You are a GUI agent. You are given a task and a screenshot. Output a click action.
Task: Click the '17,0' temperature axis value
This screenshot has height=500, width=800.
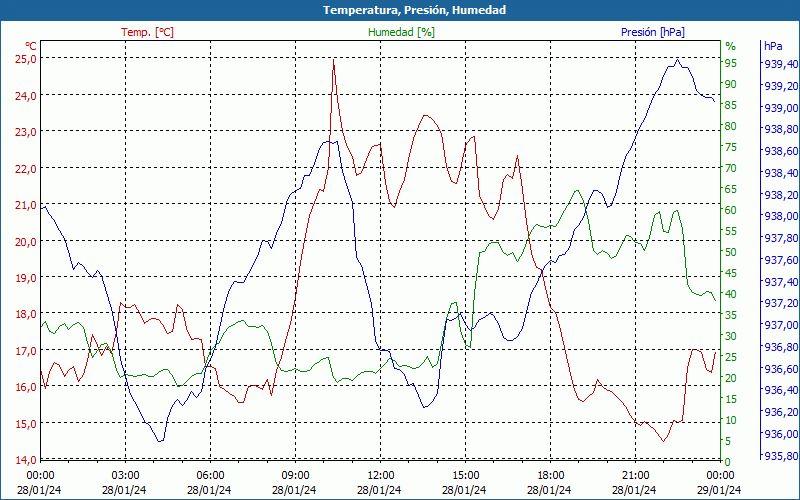(26, 351)
